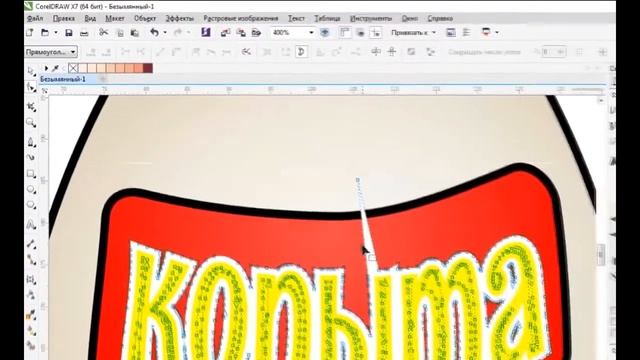Add a new document tab with plus
640x360 pixels.
[102, 79]
